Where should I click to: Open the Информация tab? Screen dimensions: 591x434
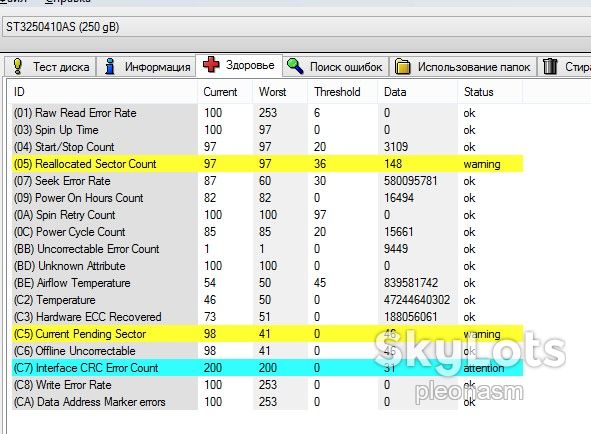click(145, 66)
